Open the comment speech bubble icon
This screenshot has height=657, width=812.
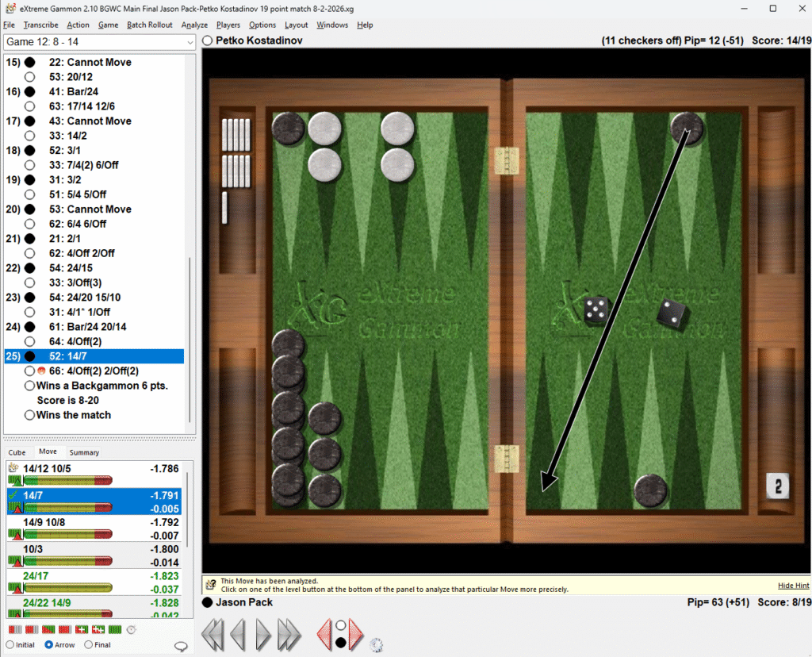181,646
